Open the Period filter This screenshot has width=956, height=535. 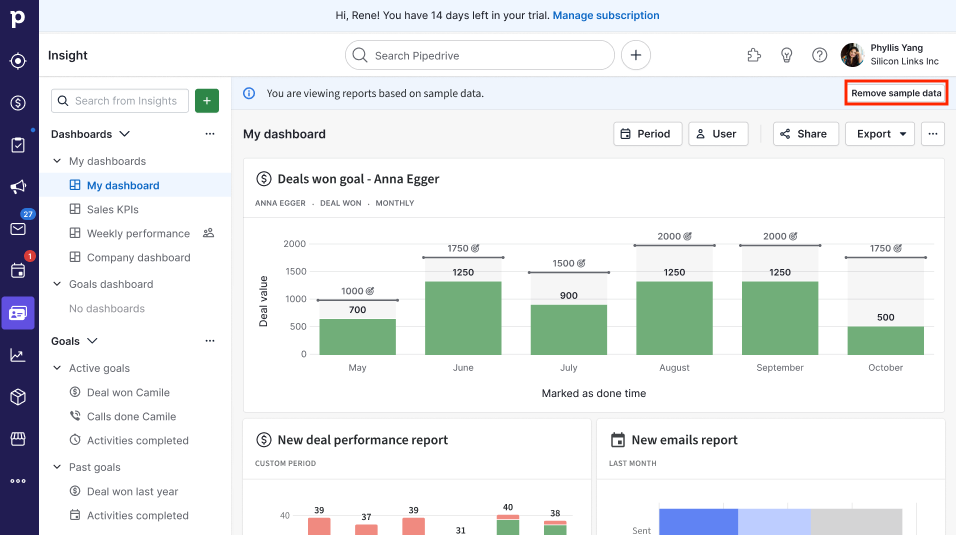(x=647, y=134)
